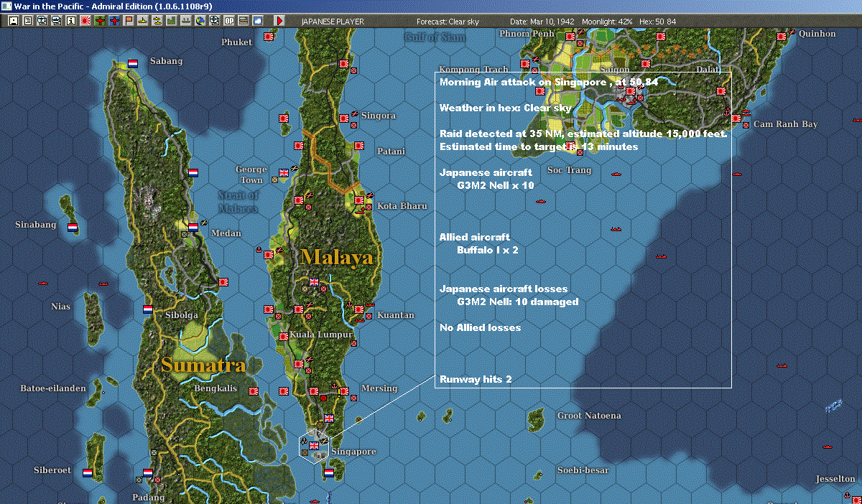Click the blue cloud weather toolbar icon
Screen dimensions: 862x504
pyautogui.click(x=257, y=21)
